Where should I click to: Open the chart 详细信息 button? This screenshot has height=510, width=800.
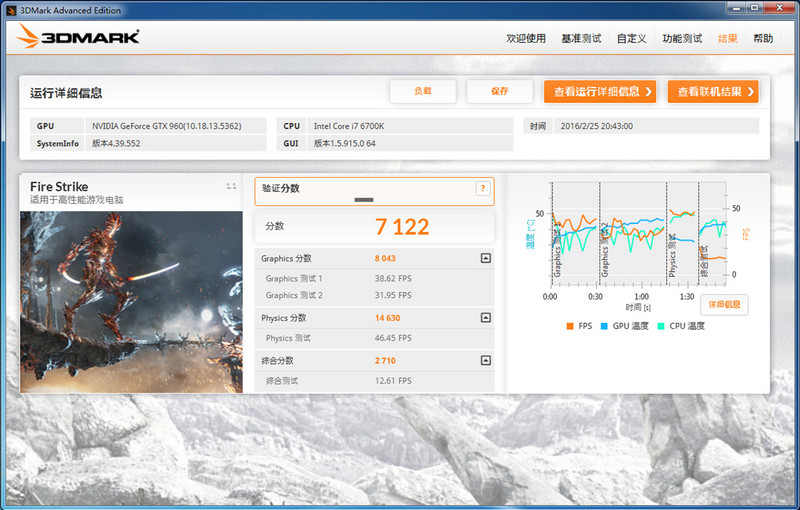(724, 304)
